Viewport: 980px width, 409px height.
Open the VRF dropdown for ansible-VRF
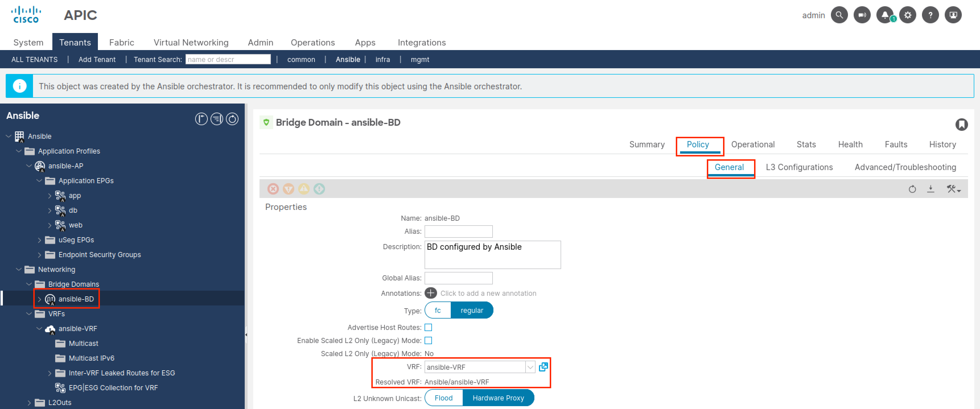530,367
